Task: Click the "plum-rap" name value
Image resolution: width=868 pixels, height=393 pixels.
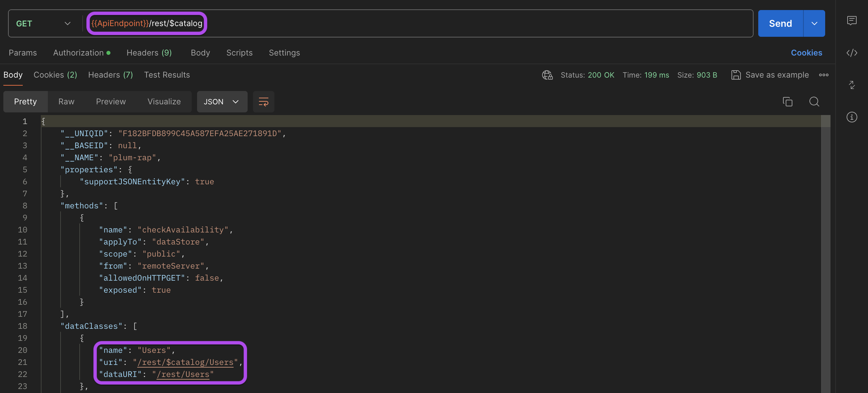Action: pos(132,158)
